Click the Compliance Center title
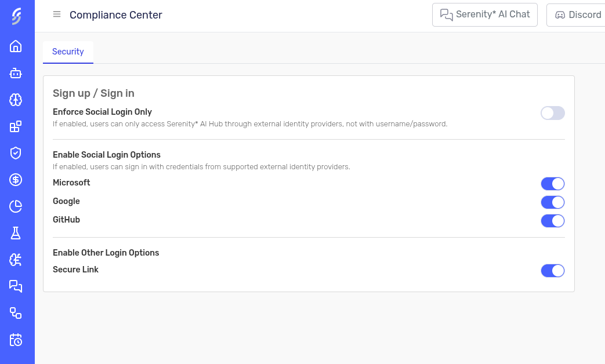This screenshot has width=605, height=364. pos(116,14)
